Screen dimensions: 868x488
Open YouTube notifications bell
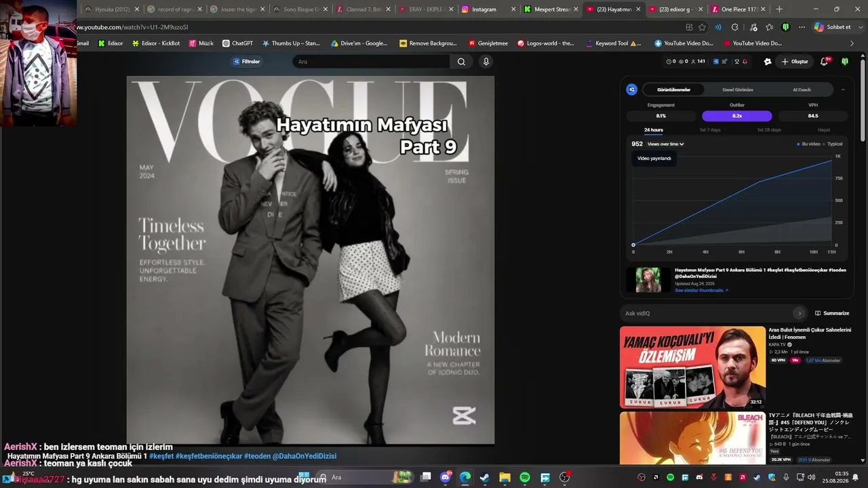click(825, 62)
